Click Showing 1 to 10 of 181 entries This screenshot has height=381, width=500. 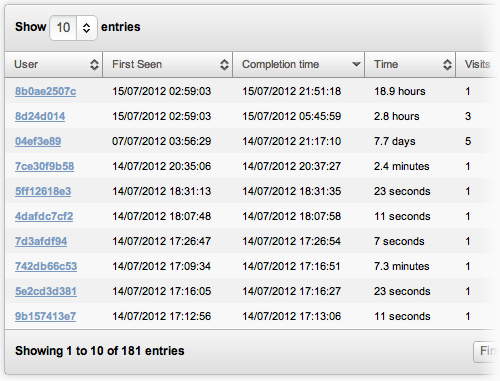100,351
